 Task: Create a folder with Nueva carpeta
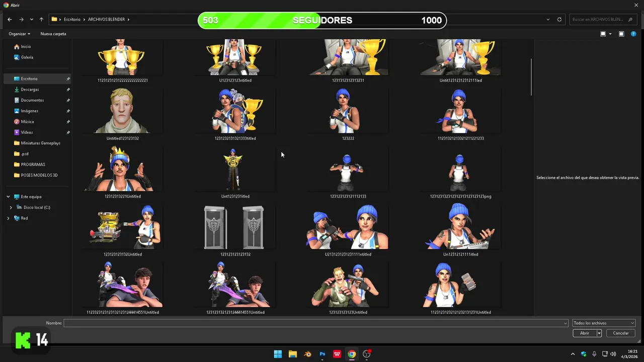click(53, 34)
